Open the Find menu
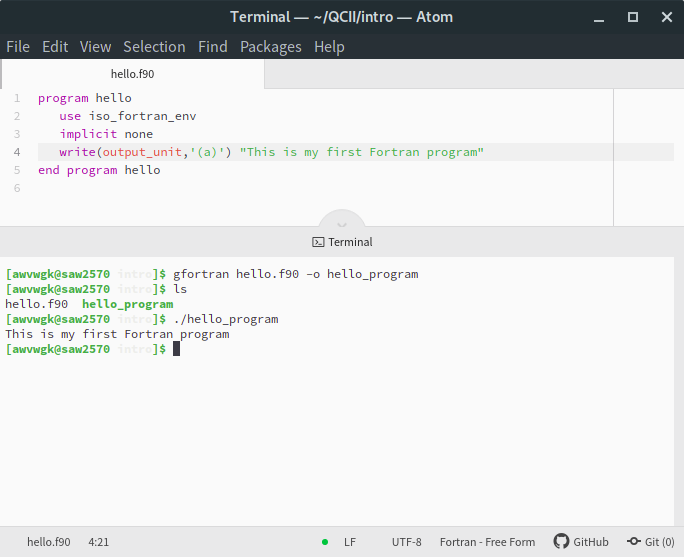This screenshot has height=557, width=684. pyautogui.click(x=213, y=47)
